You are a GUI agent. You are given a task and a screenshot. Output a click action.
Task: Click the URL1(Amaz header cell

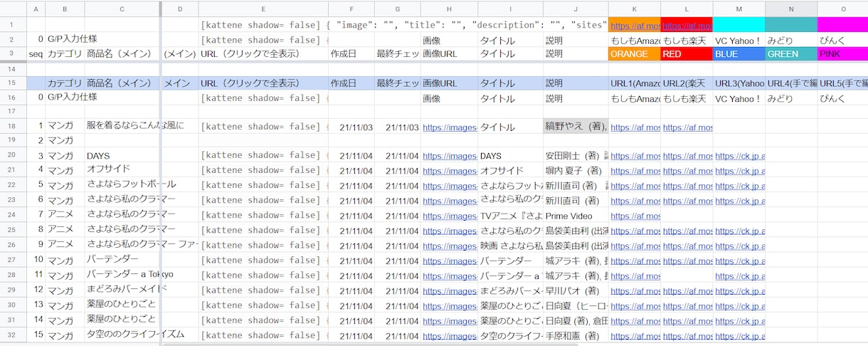(x=635, y=84)
